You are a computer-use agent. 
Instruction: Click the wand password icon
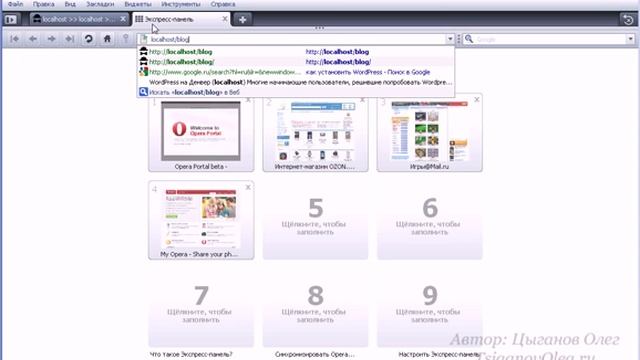tap(126, 39)
